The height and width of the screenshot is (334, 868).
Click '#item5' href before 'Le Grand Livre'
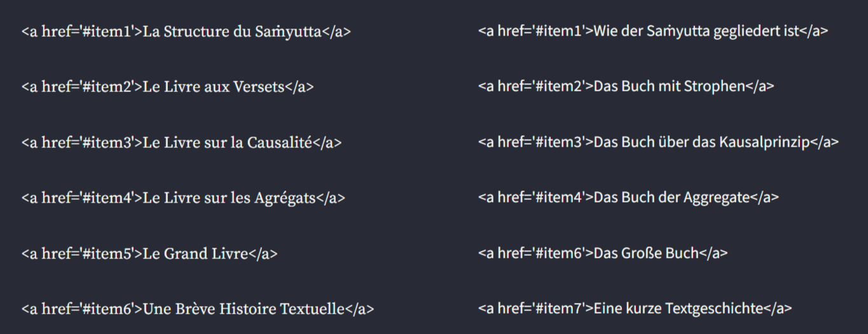pyautogui.click(x=108, y=253)
